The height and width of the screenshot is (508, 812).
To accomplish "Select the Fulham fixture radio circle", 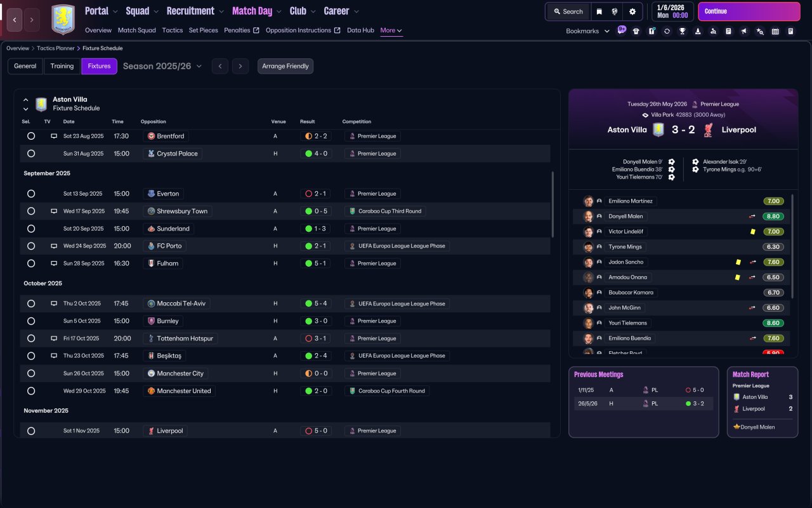I will [31, 264].
